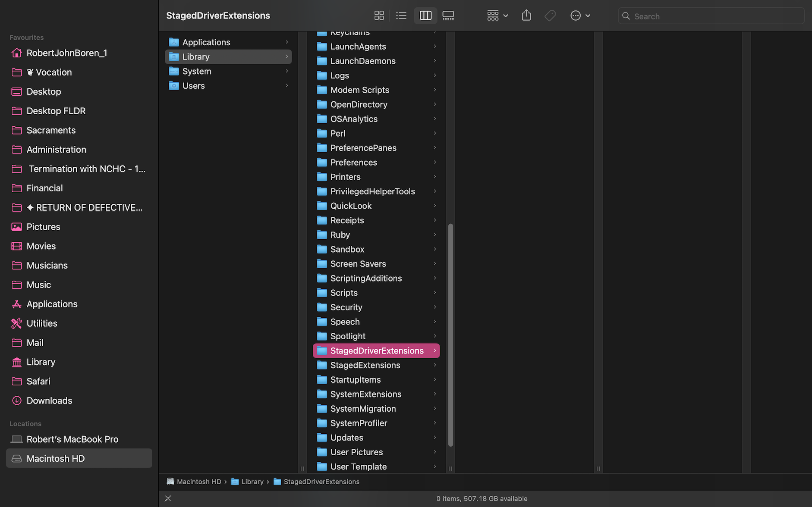The image size is (812, 507).
Task: Select the Ruby folder
Action: pos(376,235)
